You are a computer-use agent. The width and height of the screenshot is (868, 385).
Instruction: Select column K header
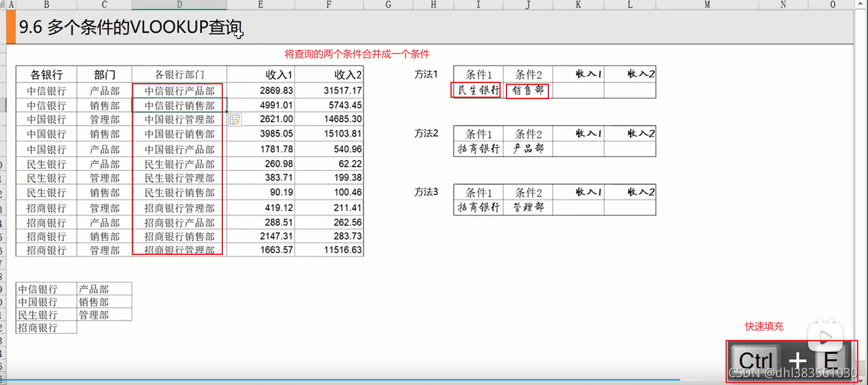[x=578, y=5]
